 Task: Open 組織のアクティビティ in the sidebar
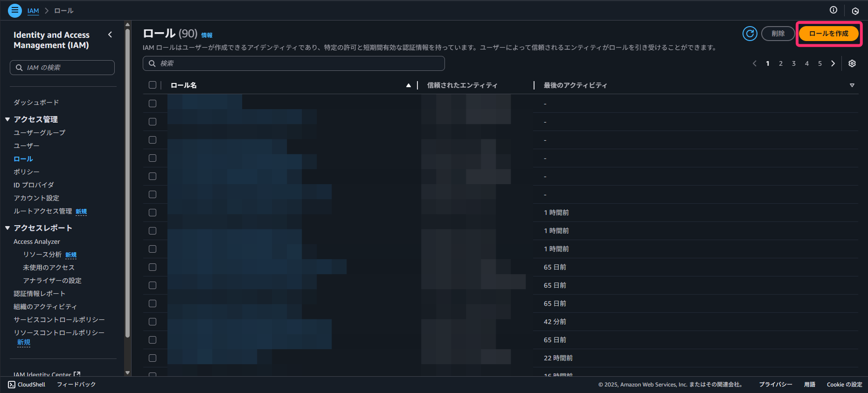pos(45,307)
